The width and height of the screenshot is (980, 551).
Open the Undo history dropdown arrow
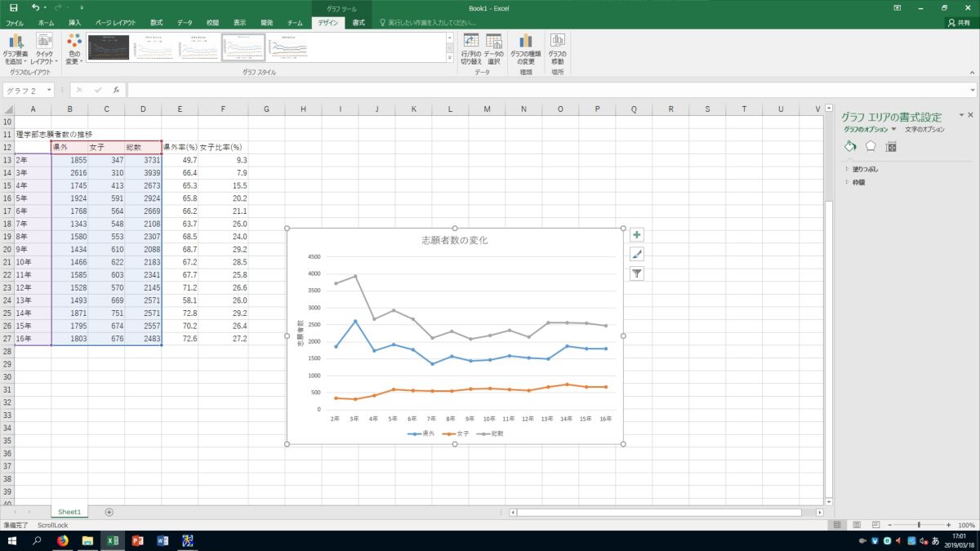[46, 7]
